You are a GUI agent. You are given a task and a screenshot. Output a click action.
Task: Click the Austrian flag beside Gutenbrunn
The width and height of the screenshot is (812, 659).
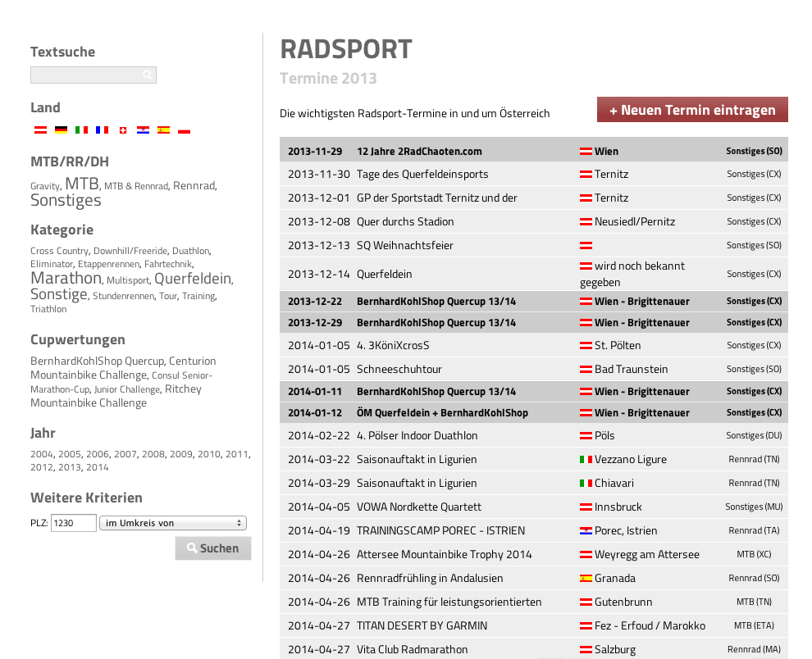586,602
